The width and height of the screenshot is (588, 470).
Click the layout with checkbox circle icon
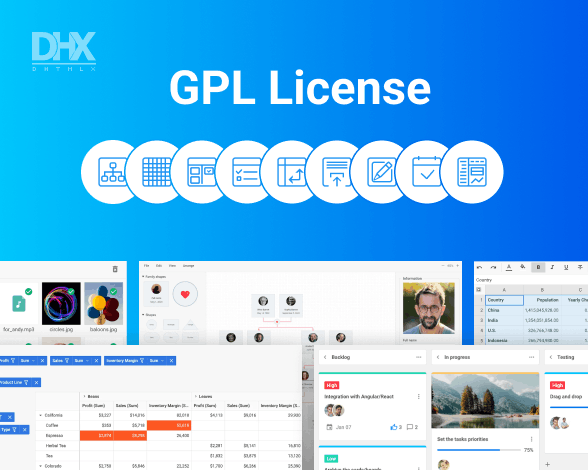pos(201,172)
